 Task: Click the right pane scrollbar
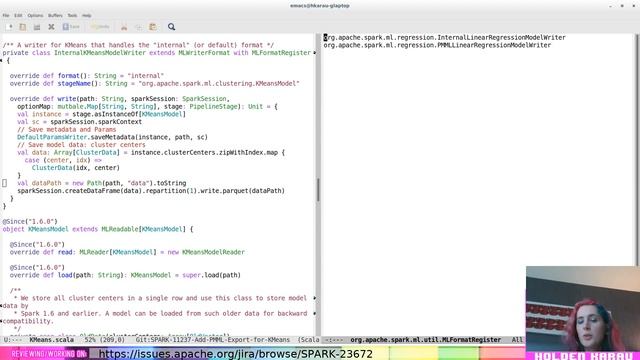click(636, 149)
